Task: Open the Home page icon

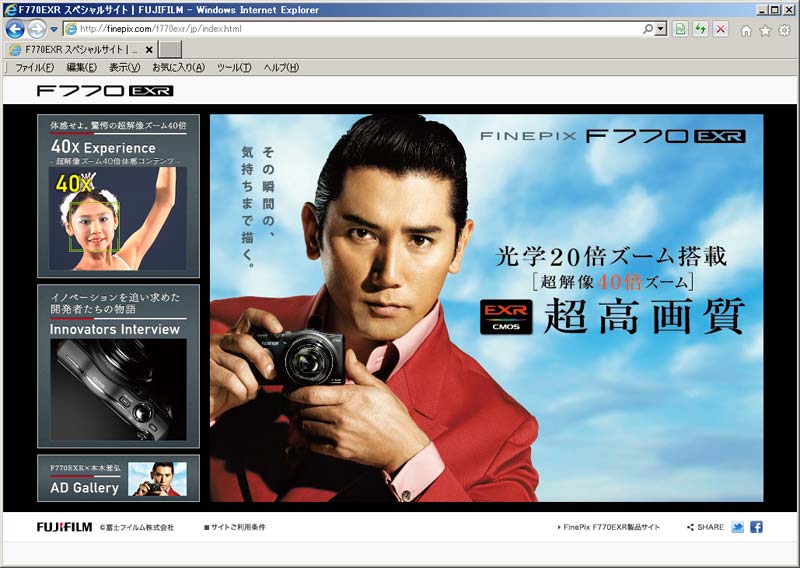Action: (x=746, y=31)
